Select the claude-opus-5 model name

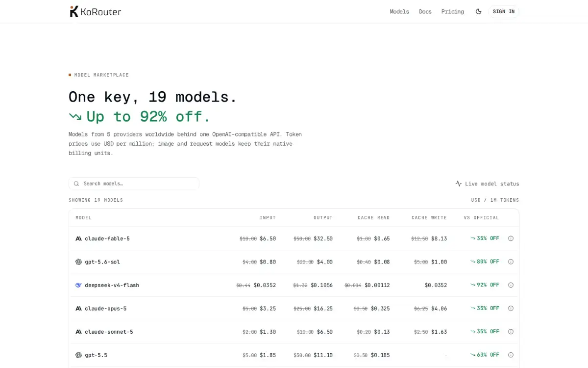106,308
